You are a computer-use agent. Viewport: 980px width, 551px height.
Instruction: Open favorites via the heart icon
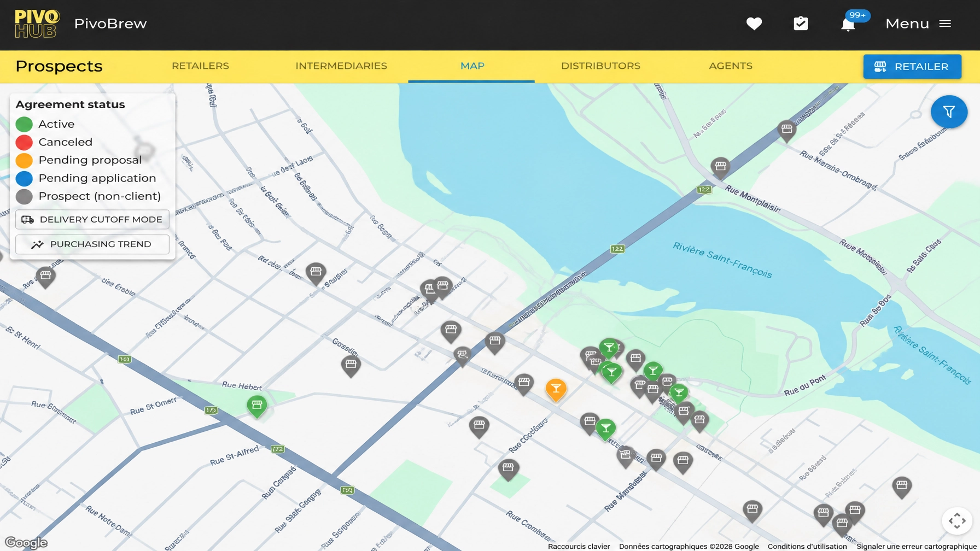coord(754,24)
